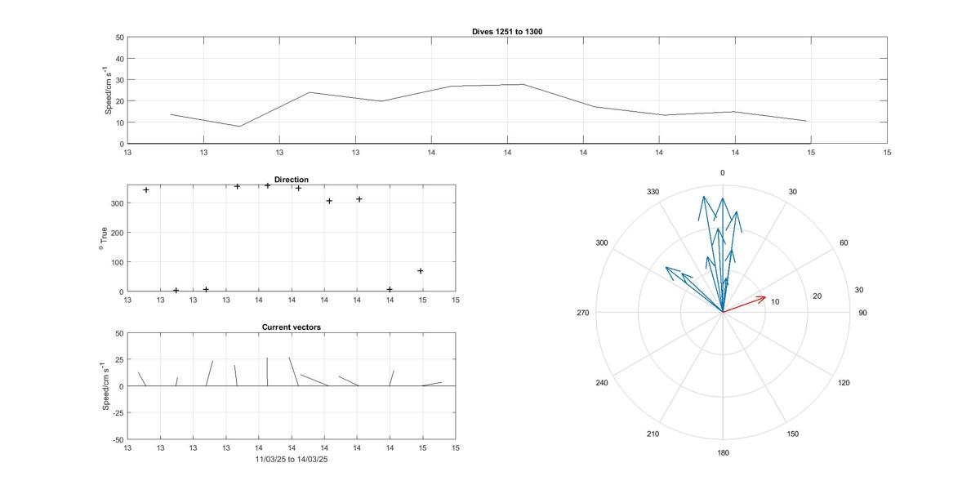This screenshot has height=494, width=980.
Task: Click the speed line's peak in Dives plot
Action: 523,84
